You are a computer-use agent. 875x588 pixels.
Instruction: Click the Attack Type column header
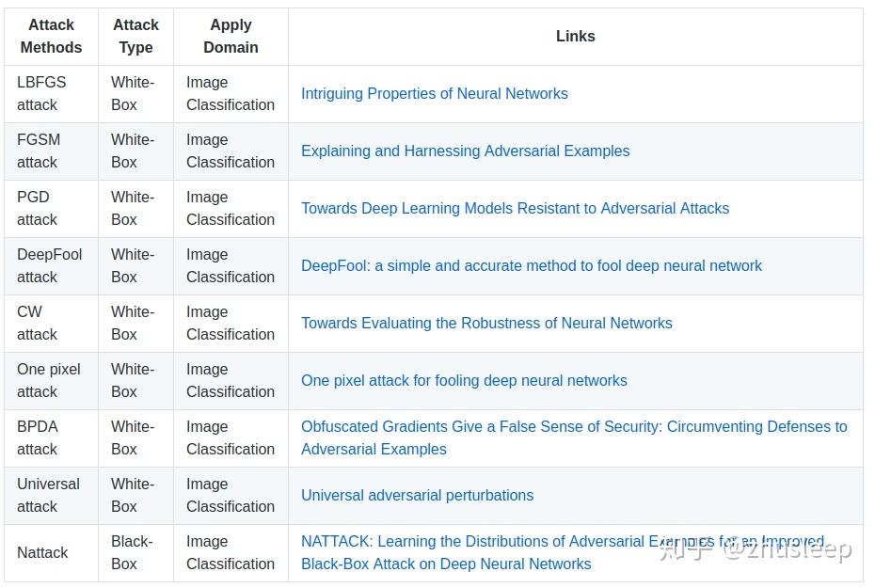[x=136, y=37]
